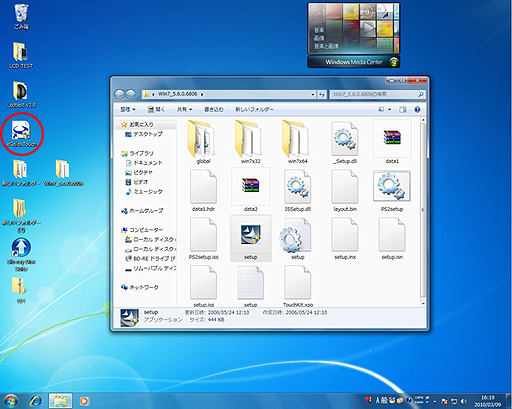Refresh the Explorer folder view
This screenshot has width=512, height=409.
click(x=321, y=94)
